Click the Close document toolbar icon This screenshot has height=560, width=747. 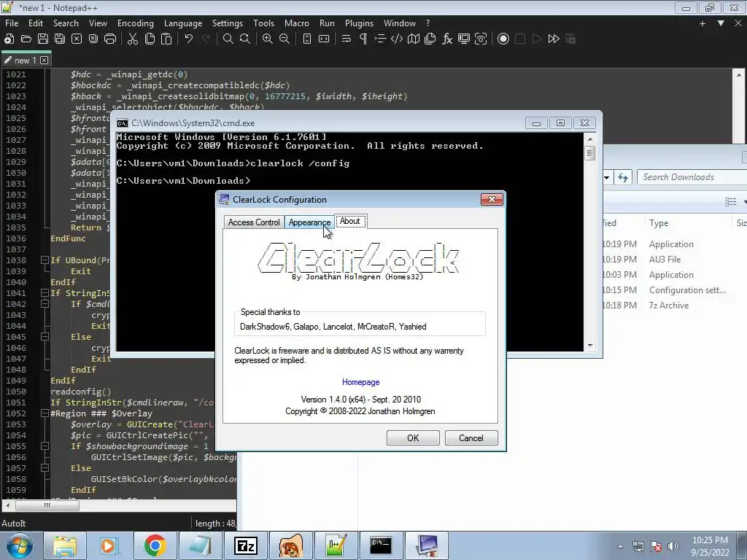pyautogui.click(x=76, y=39)
